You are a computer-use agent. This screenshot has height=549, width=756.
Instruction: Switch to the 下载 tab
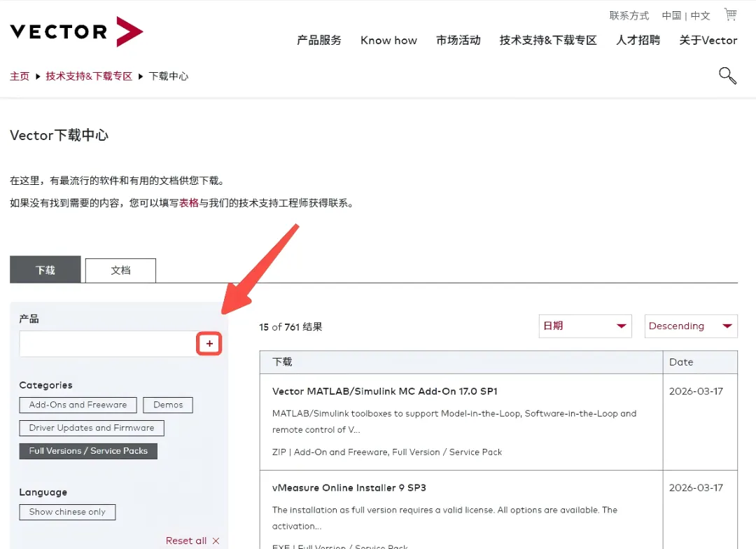point(45,270)
